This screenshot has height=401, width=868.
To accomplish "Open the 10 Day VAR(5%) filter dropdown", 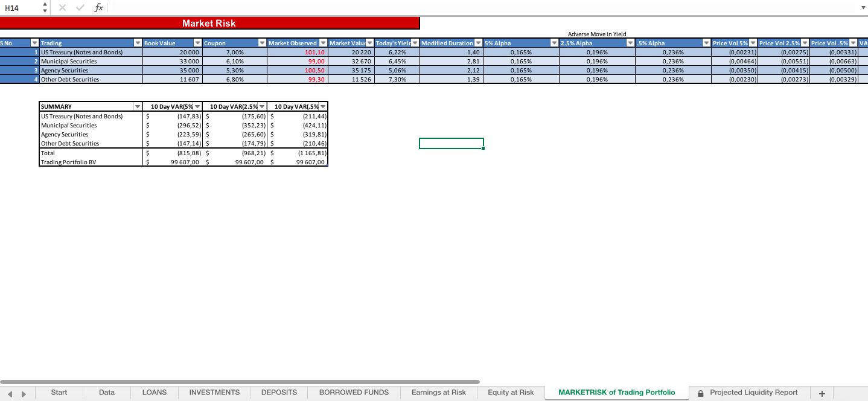I will (x=198, y=106).
